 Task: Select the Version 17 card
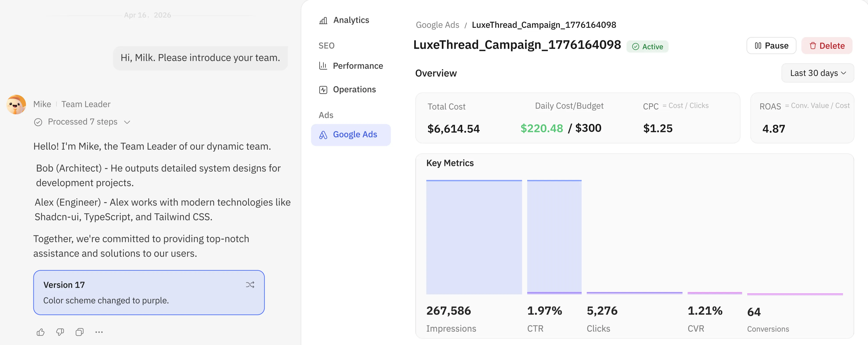[149, 292]
